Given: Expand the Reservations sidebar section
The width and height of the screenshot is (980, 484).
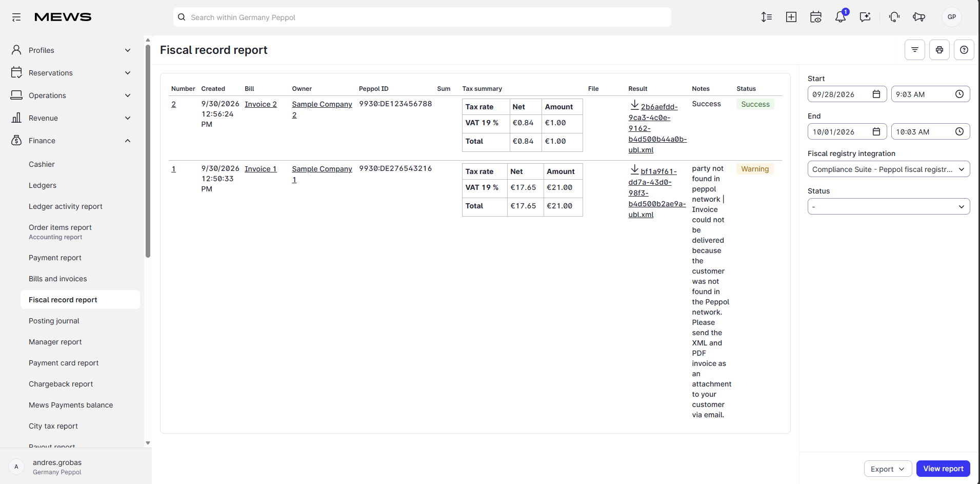Looking at the screenshot, I should click(71, 73).
